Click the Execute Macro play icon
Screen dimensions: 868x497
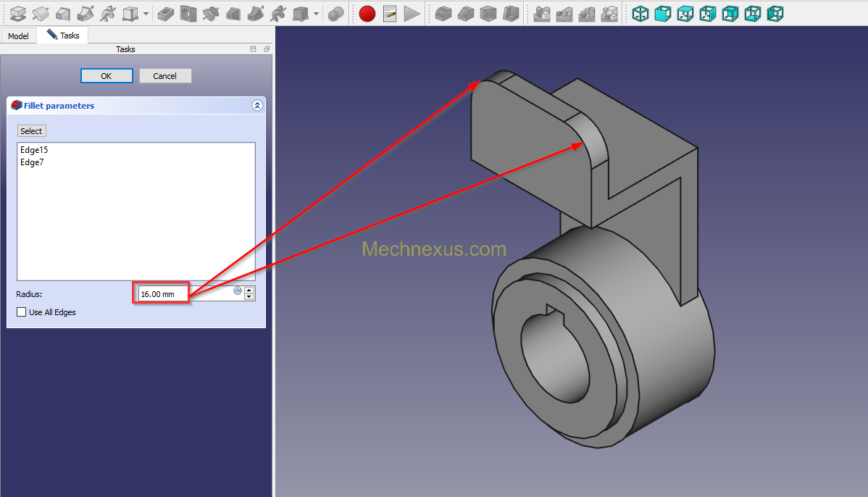click(412, 14)
